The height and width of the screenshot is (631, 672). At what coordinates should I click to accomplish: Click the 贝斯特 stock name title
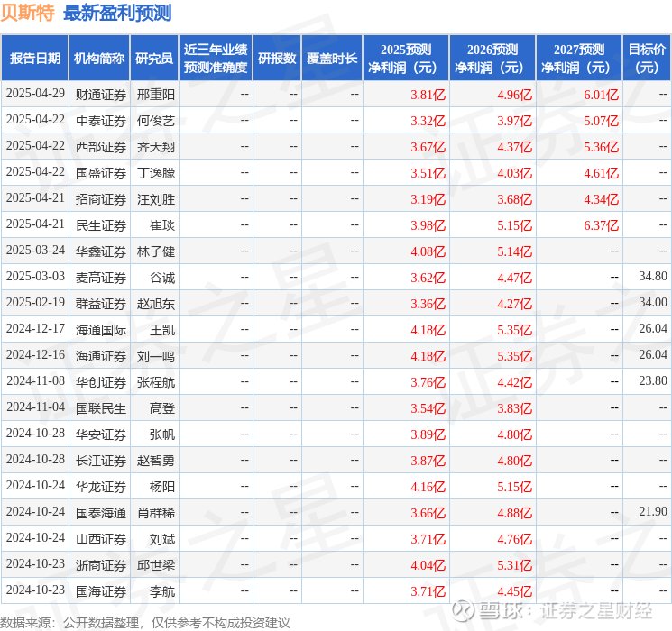pos(27,13)
